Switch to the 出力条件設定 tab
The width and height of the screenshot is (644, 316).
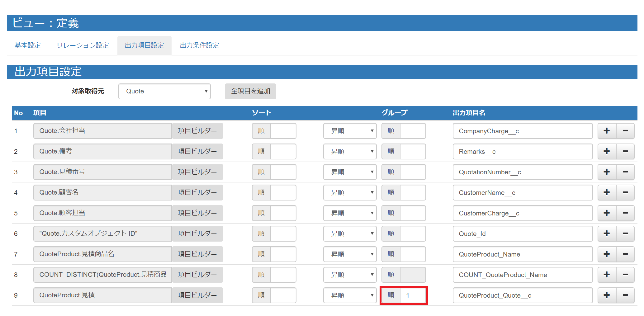click(199, 45)
